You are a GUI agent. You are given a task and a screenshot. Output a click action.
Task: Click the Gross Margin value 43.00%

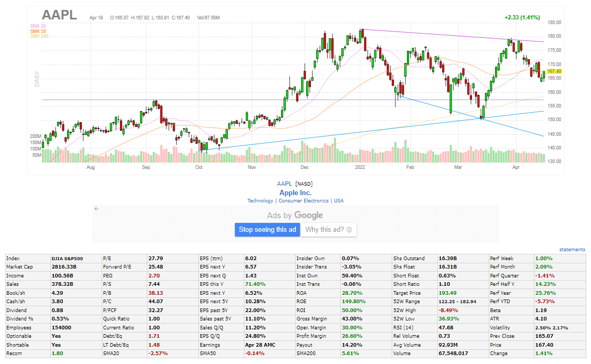tap(352, 319)
